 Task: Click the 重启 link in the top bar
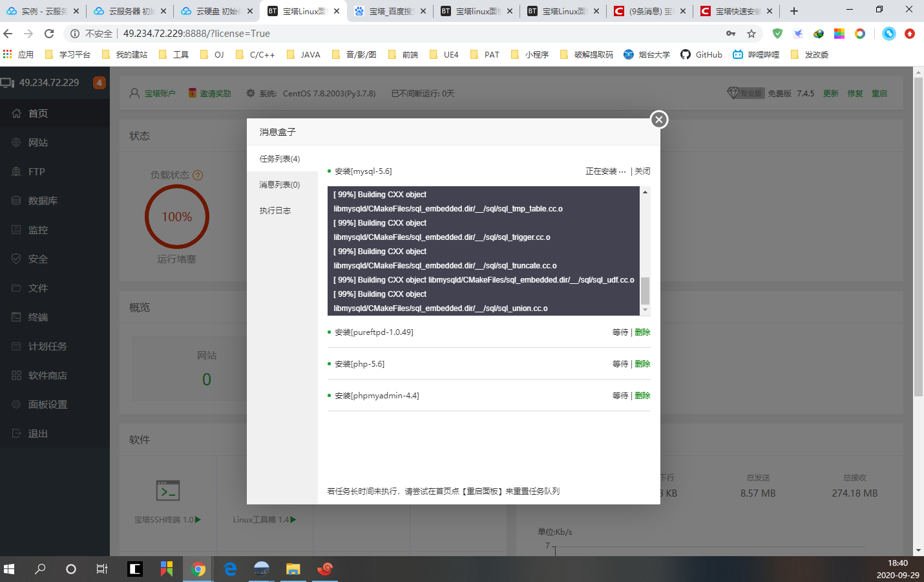click(x=879, y=93)
